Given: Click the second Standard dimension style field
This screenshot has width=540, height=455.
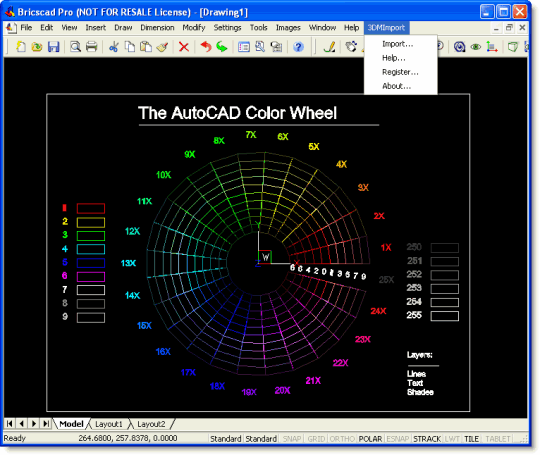Looking at the screenshot, I should pyautogui.click(x=261, y=439).
